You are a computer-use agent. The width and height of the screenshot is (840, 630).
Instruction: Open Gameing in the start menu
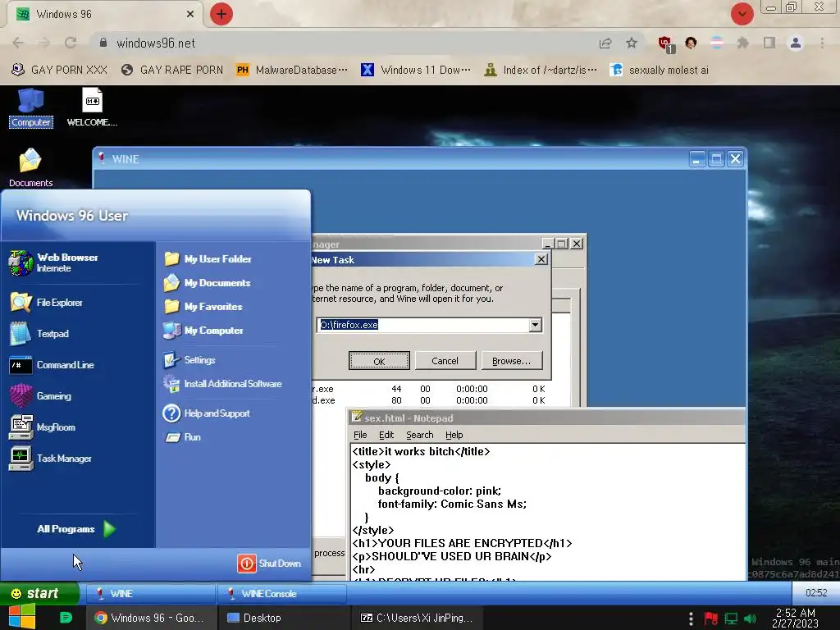click(40, 396)
